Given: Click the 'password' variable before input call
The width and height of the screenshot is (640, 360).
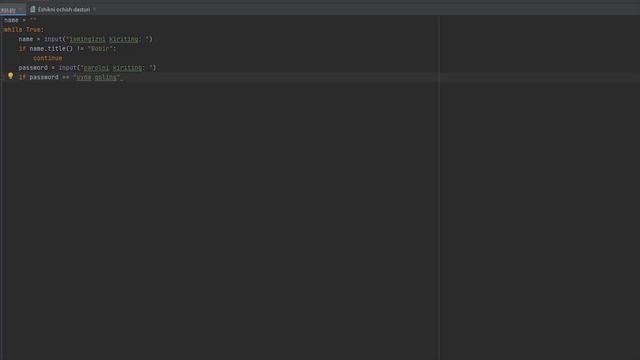Looking at the screenshot, I should [33, 68].
